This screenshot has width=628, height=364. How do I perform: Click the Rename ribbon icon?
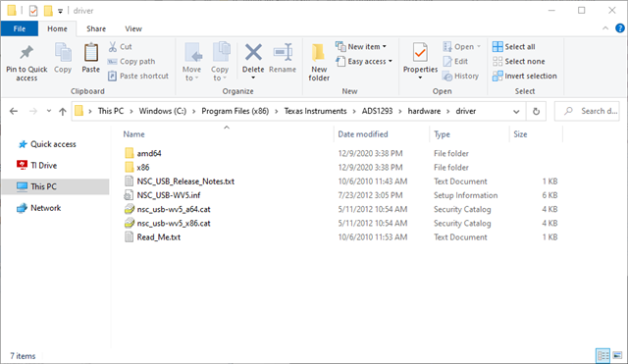[283, 52]
